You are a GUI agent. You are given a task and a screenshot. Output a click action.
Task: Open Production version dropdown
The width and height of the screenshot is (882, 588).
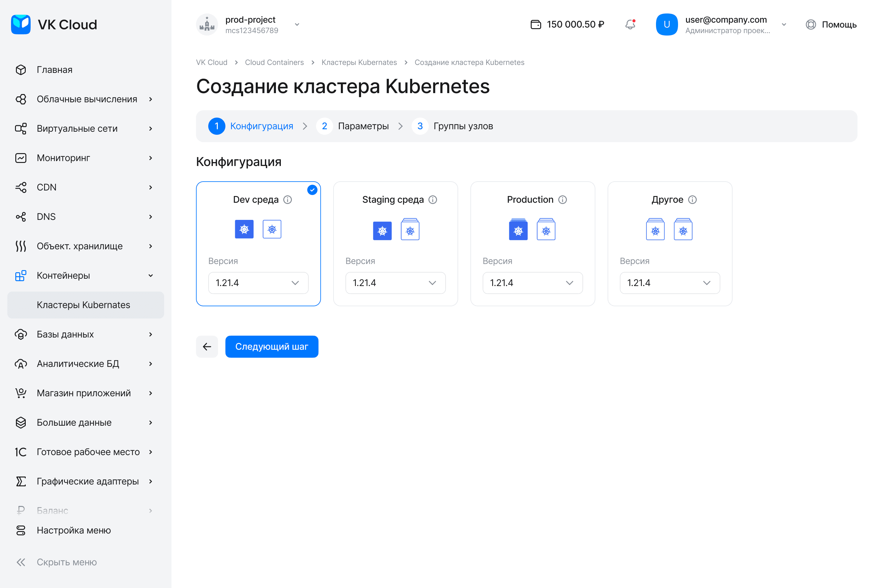pyautogui.click(x=533, y=283)
